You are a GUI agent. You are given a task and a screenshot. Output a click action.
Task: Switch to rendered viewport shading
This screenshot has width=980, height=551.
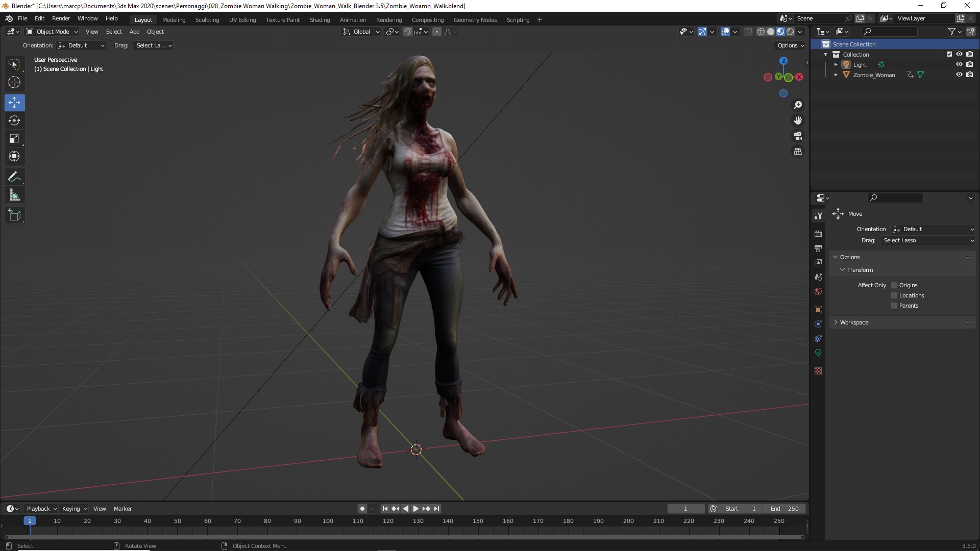click(790, 32)
